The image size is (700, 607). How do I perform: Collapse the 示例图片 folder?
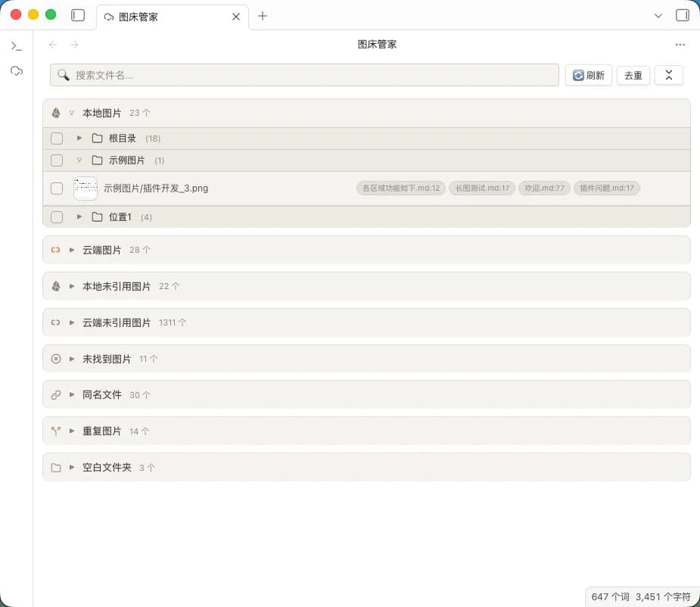pos(79,160)
